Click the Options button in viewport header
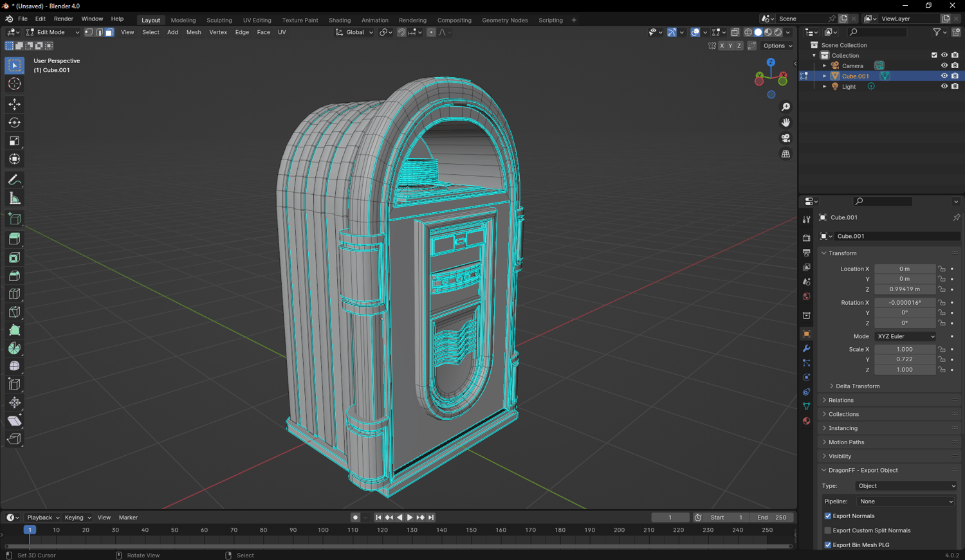The height and width of the screenshot is (560, 965). [x=777, y=46]
